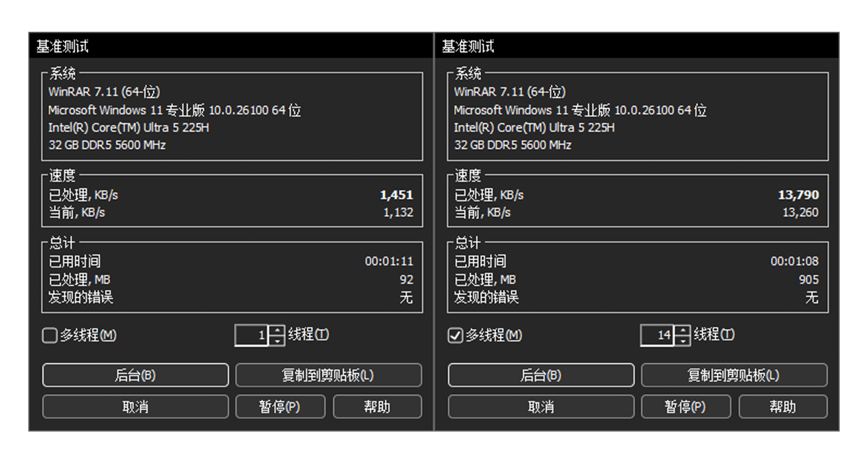This screenshot has height=459, width=868.
Task: Uncheck 多线程 checkbox in right benchmark dialog
Action: 456,336
